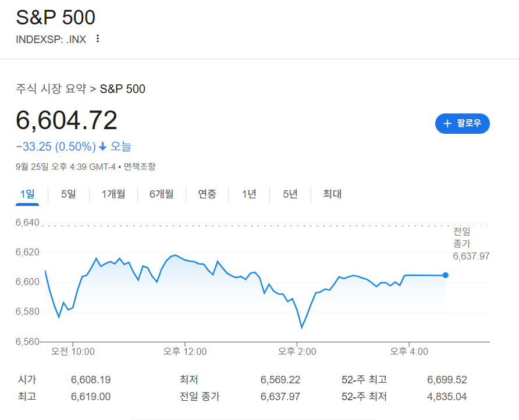Open the three-dot overflow menu beside INDEXSP: .INX
This screenshot has height=420, width=519.
click(x=97, y=38)
